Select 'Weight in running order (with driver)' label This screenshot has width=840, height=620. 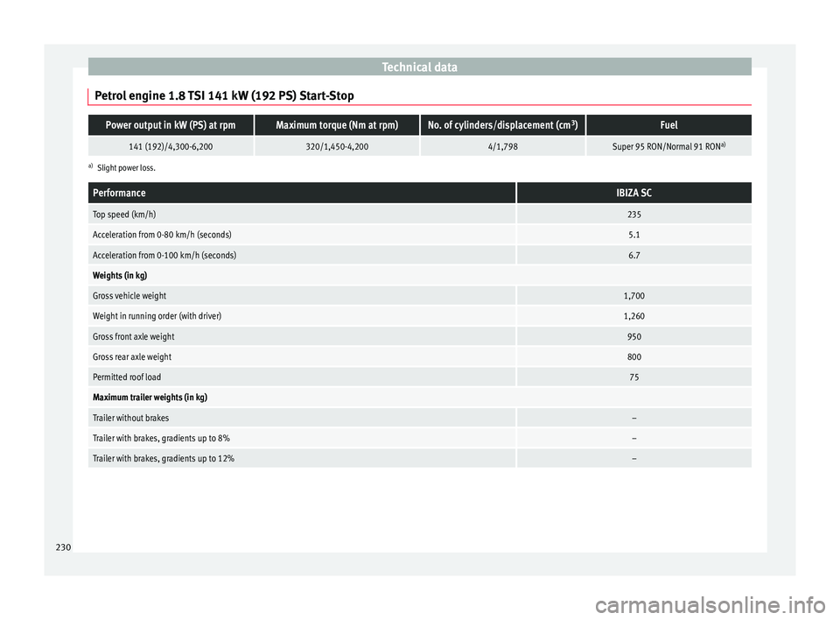point(157,316)
